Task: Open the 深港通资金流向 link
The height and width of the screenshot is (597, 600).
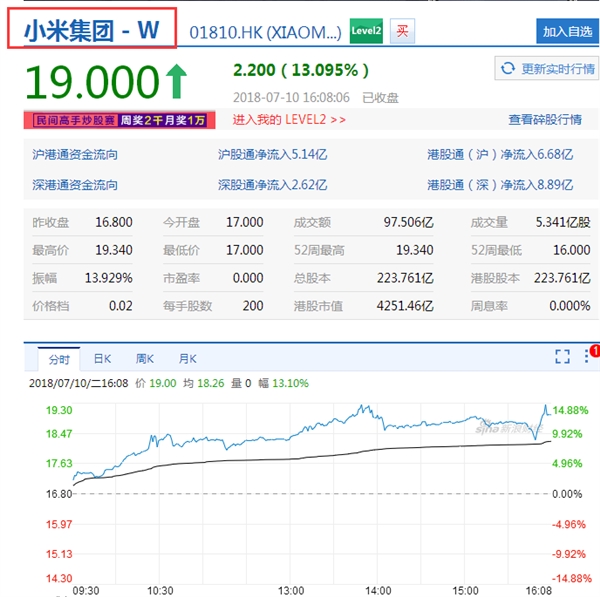Action: click(75, 185)
